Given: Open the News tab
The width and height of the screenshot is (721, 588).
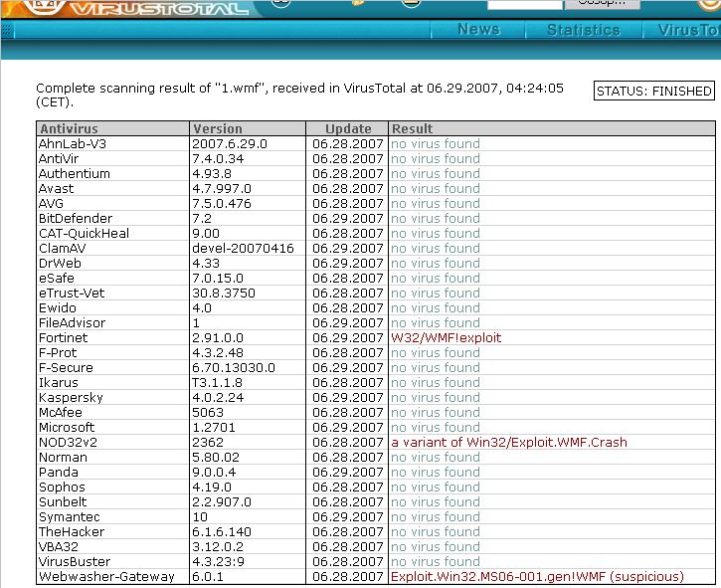Looking at the screenshot, I should click(x=478, y=30).
